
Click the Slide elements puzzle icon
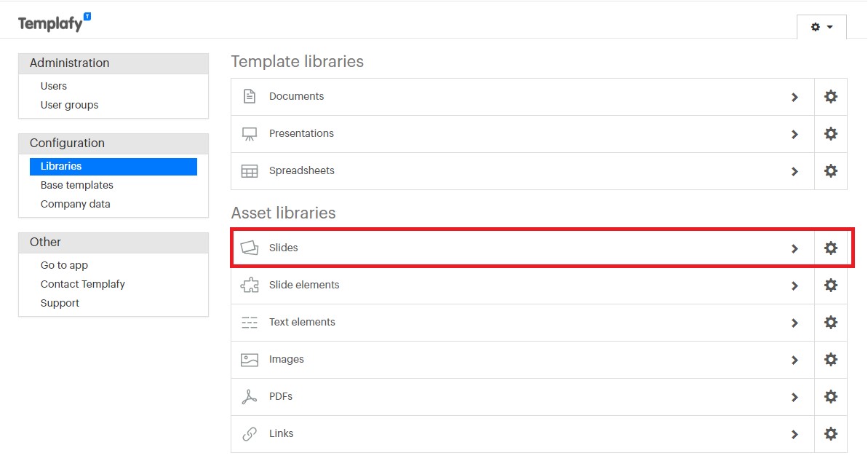click(249, 285)
